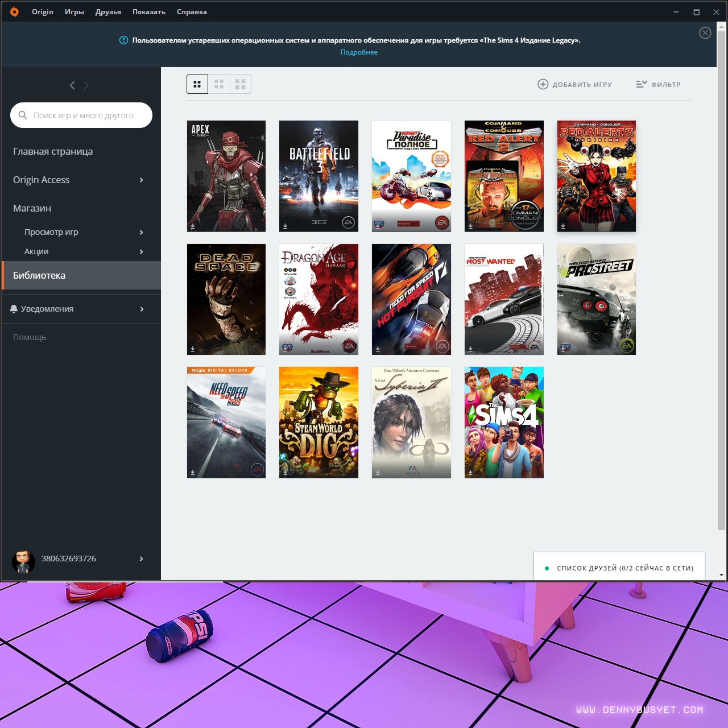Screen dimensions: 728x728
Task: Go back with the left arrow
Action: point(72,85)
